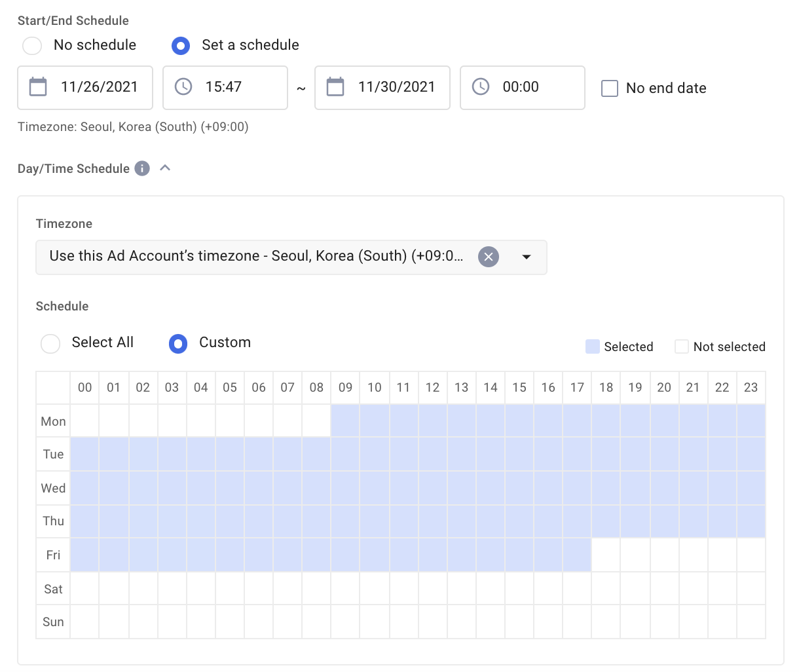Image resolution: width=799 pixels, height=672 pixels.
Task: Enable the No end date checkbox
Action: click(x=610, y=88)
